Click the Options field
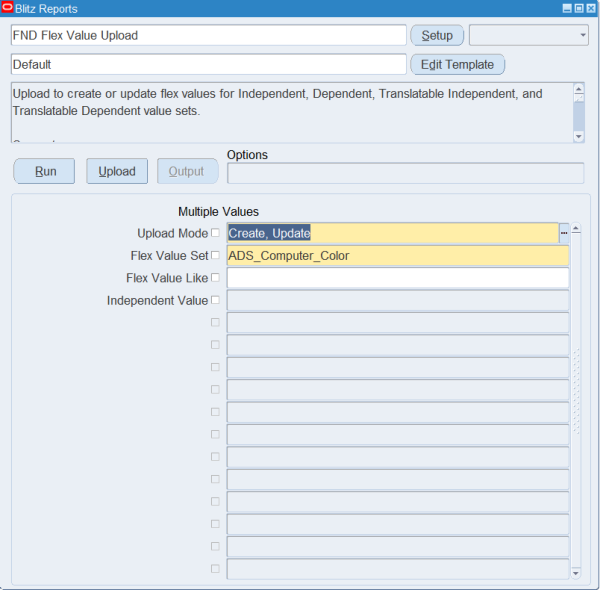The width and height of the screenshot is (600, 590). click(x=405, y=173)
